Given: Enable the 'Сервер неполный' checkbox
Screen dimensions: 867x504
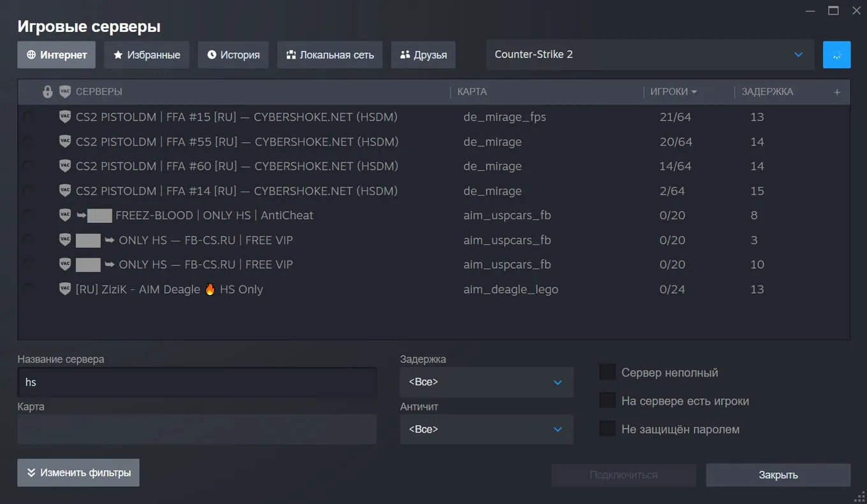Looking at the screenshot, I should pyautogui.click(x=608, y=372).
